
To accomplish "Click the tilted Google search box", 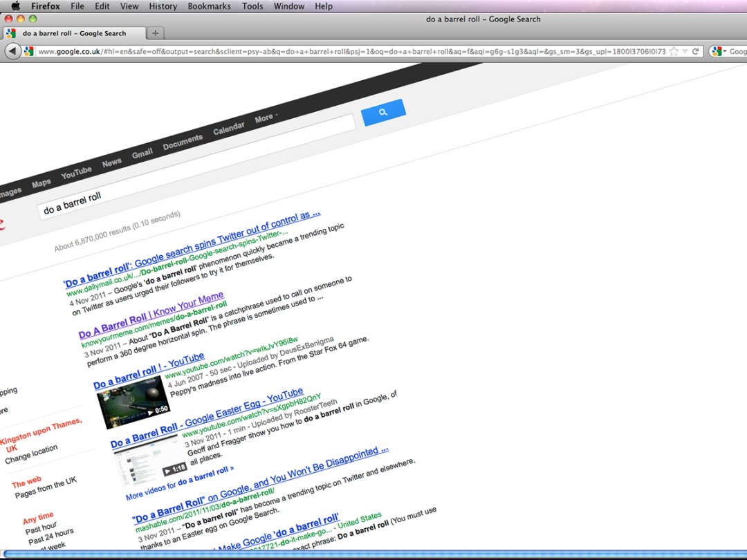I will pos(196,166).
